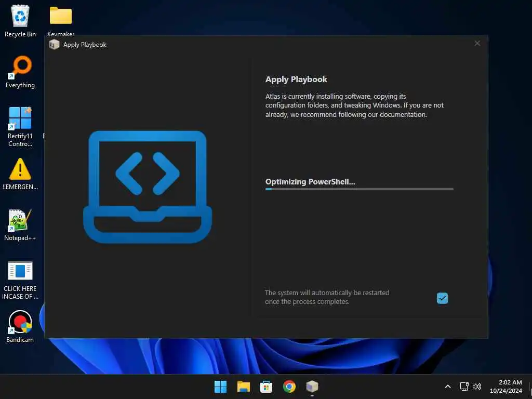Screen dimensions: 532x399
Task: Expand the system tray hidden icons chevron
Action: click(x=448, y=387)
